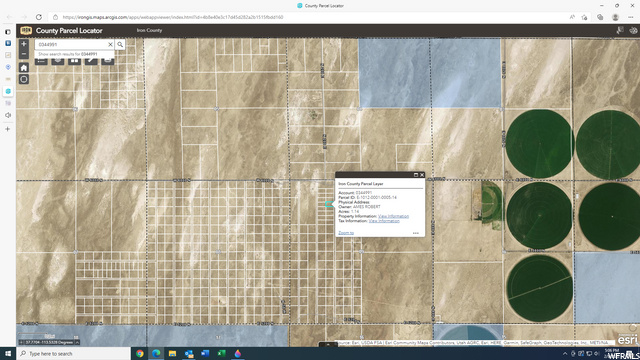Viewport: 640px width, 360px height.
Task: Click the County Parcel Locator title
Action: (69, 31)
